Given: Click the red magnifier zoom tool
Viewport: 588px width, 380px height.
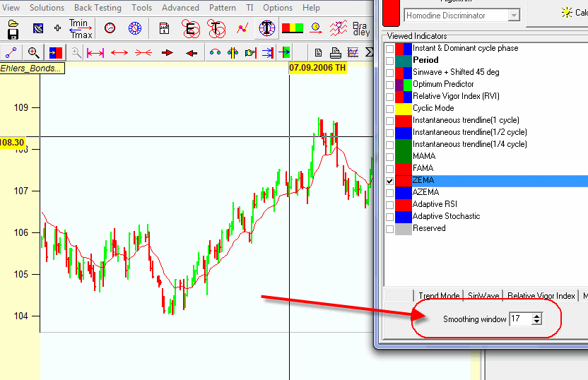Looking at the screenshot, I should click(34, 53).
